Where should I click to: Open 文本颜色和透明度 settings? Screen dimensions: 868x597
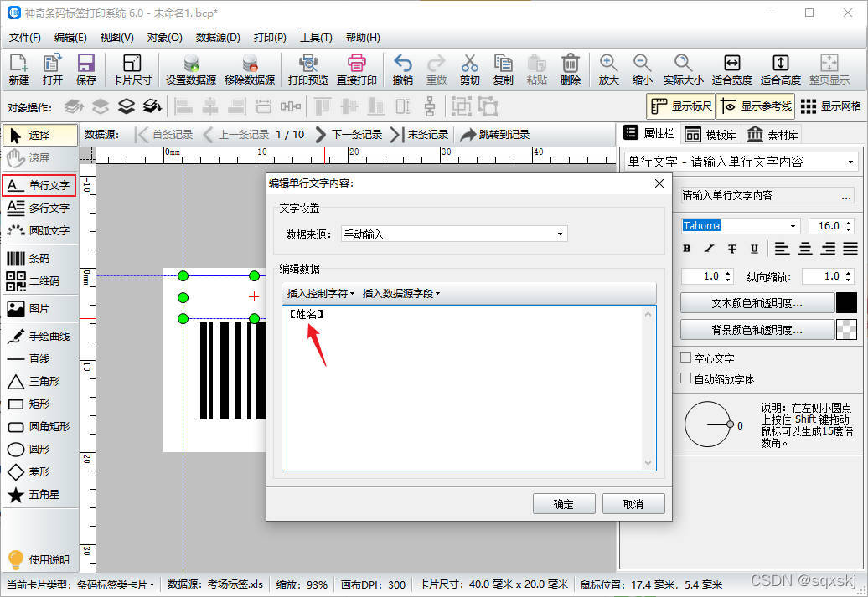(x=757, y=303)
